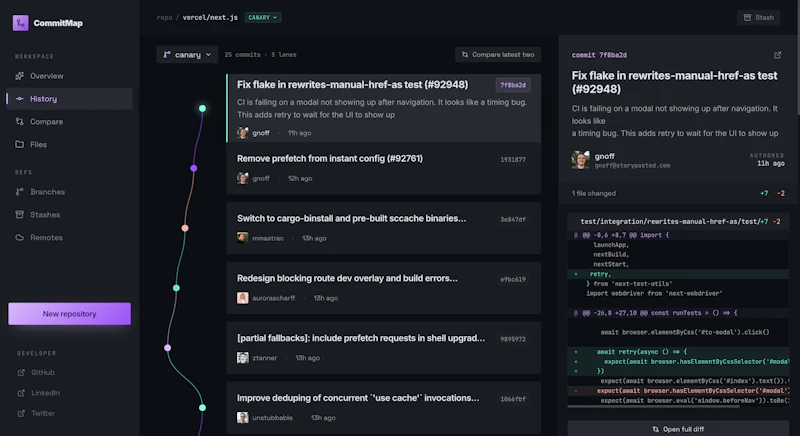Click the external-link icon beside GitHub
The height and width of the screenshot is (436, 800).
click(21, 372)
